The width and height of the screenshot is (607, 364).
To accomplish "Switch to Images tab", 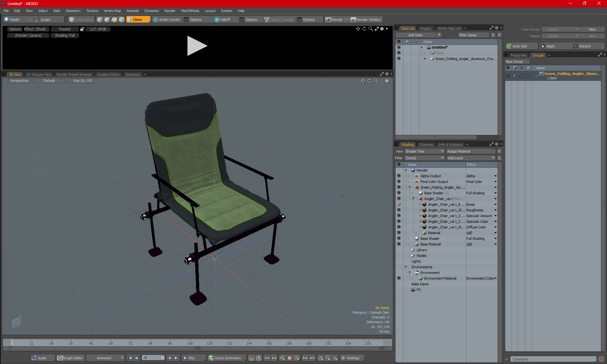I will pyautogui.click(x=426, y=28).
